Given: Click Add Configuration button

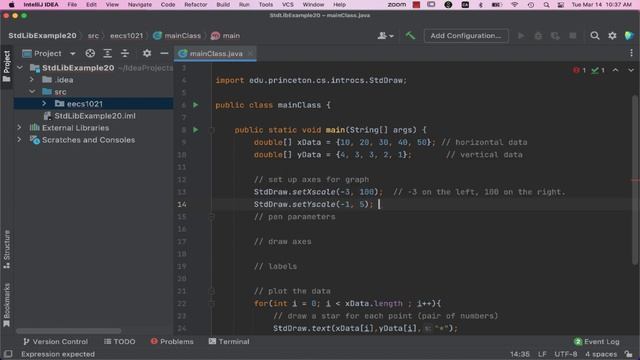Looking at the screenshot, I should 466,36.
